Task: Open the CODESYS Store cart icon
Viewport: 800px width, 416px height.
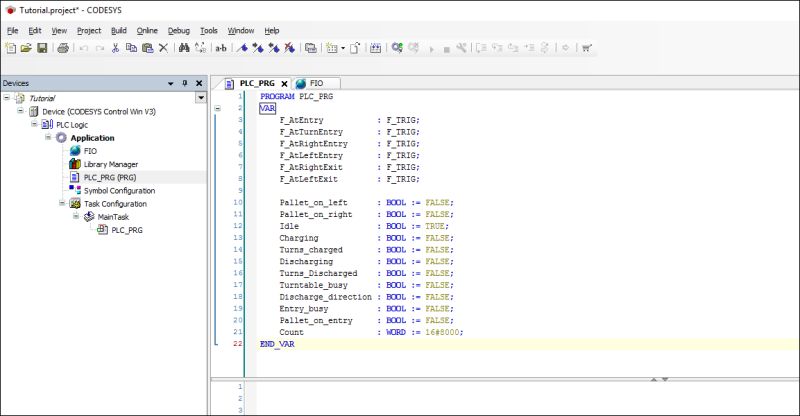Action: 587,48
